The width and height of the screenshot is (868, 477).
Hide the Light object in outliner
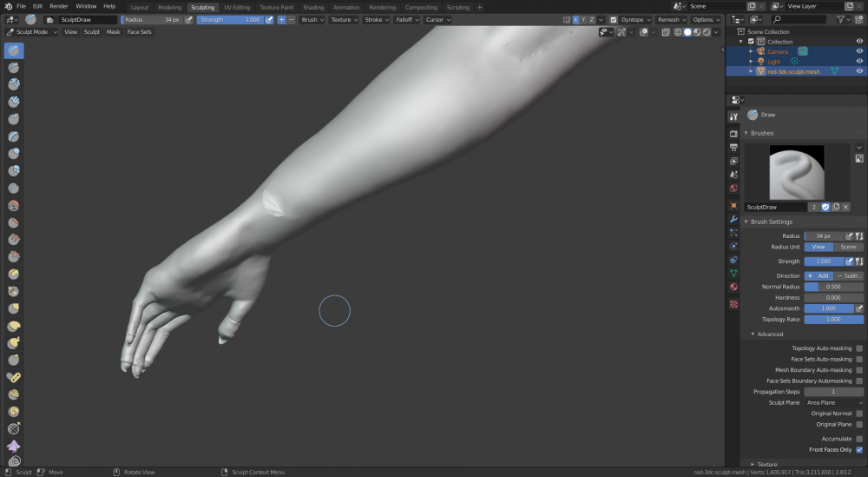(859, 62)
